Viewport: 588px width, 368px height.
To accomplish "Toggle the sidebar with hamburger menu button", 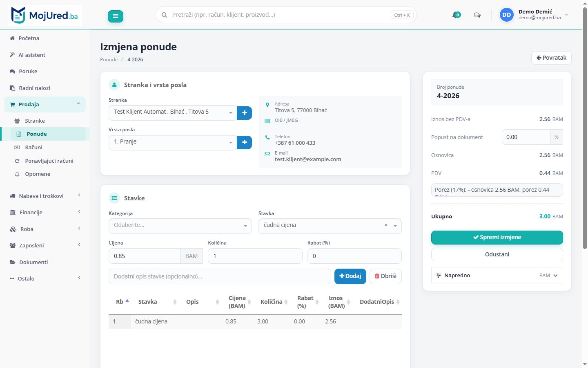I will 116,16.
